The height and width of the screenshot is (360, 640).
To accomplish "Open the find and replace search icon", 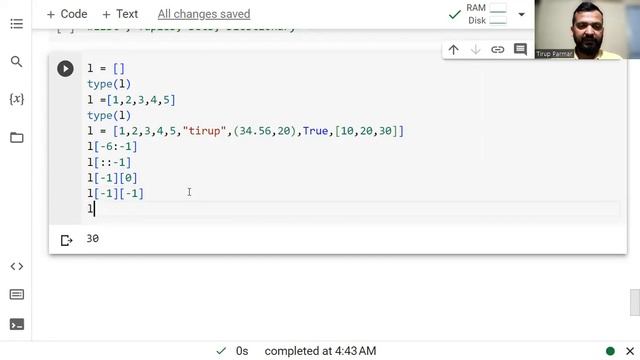I will tap(16, 62).
